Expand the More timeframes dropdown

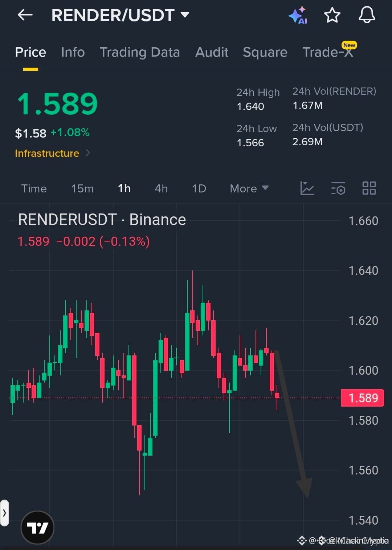tap(249, 188)
